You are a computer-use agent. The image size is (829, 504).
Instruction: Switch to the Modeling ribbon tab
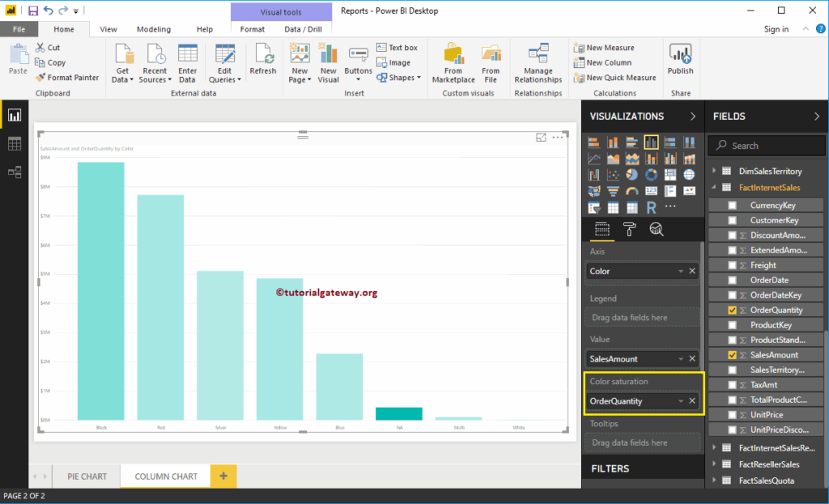(154, 29)
